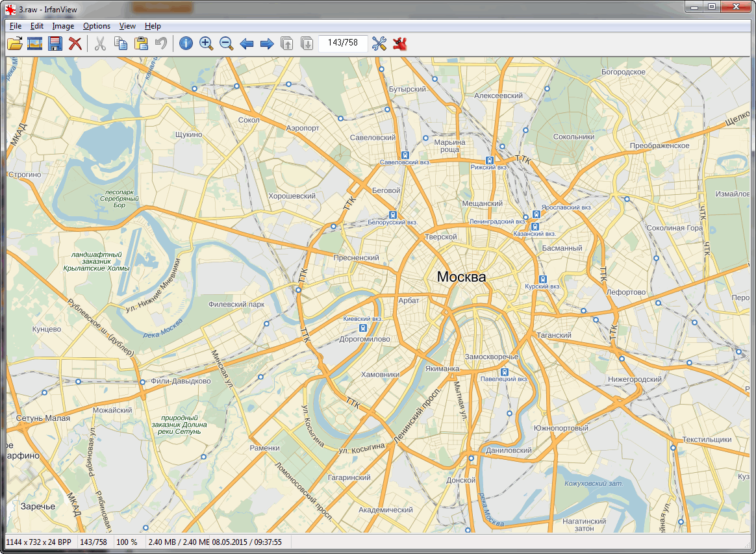Click the Open file folder icon
This screenshot has height=554, width=756.
click(14, 44)
